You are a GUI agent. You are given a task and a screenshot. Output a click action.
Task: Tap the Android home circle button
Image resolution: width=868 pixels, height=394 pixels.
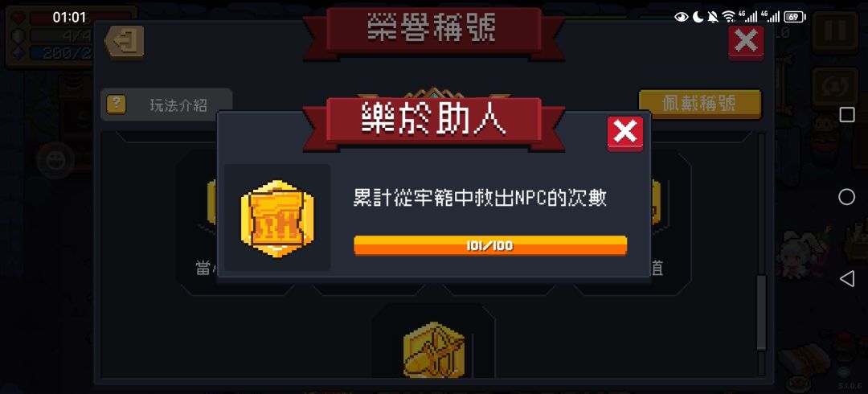click(x=847, y=197)
